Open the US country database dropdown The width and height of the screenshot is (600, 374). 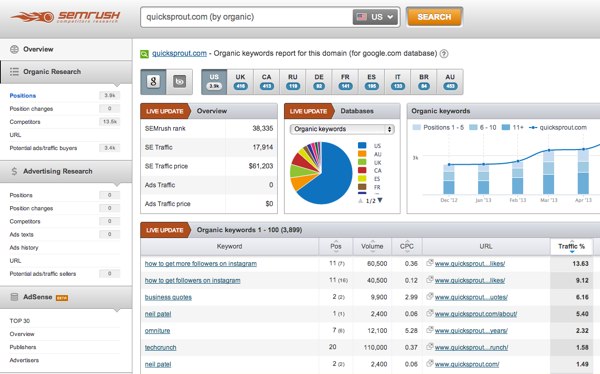click(x=375, y=17)
